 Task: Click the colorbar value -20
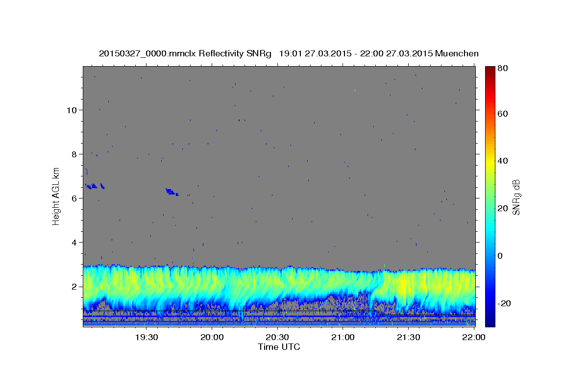[503, 303]
